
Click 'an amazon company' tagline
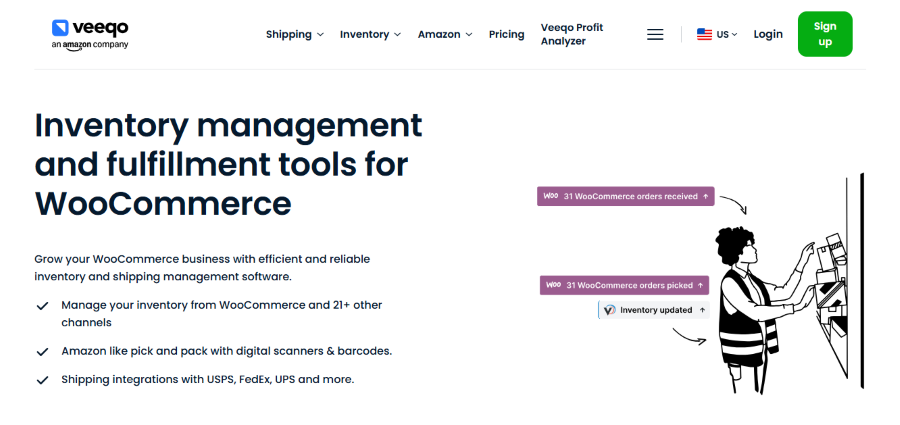(90, 45)
